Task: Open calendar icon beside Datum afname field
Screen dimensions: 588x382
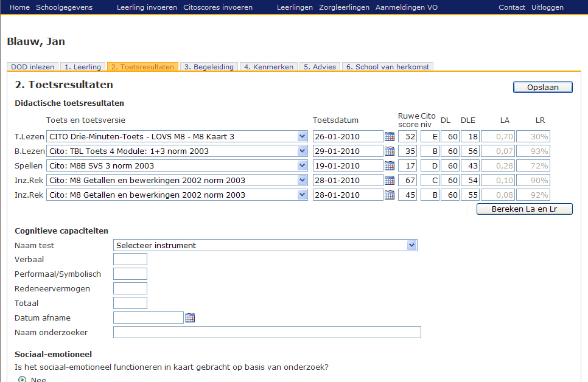Action: click(x=190, y=318)
